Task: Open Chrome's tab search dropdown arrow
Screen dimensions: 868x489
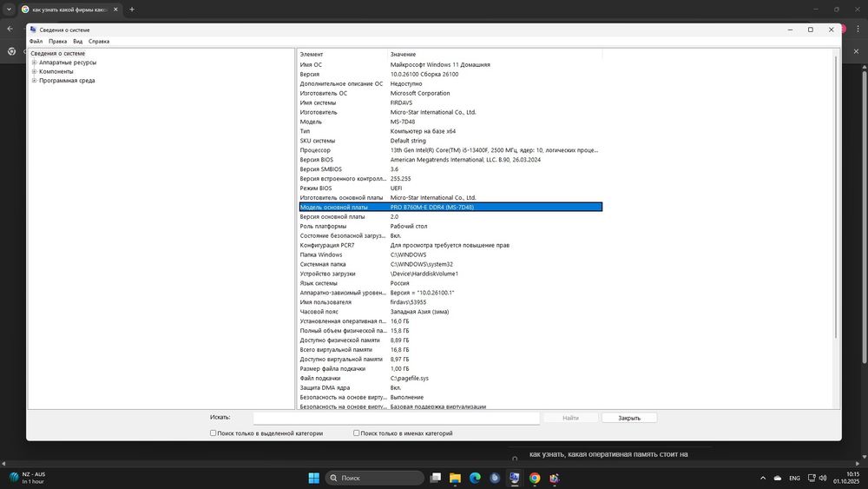Action: 9,10
